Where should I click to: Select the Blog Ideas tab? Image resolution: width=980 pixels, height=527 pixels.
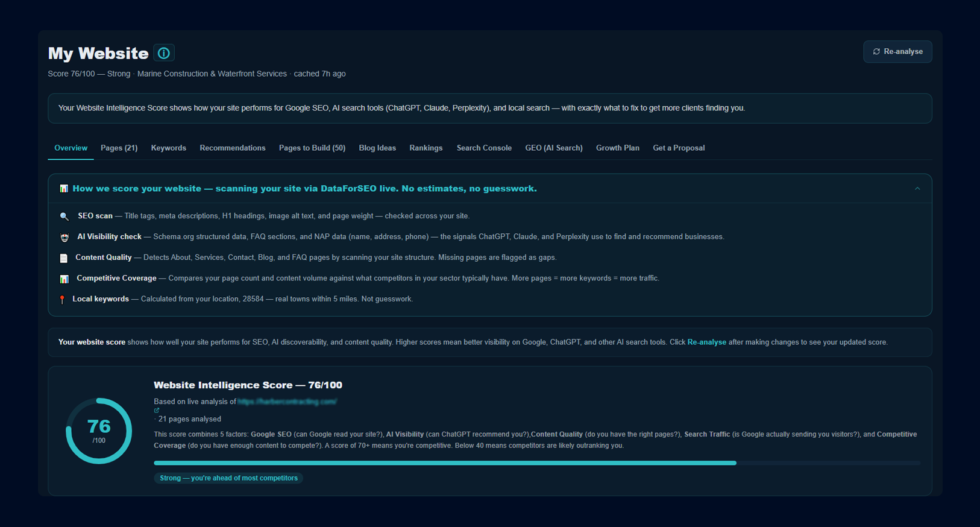pyautogui.click(x=377, y=148)
